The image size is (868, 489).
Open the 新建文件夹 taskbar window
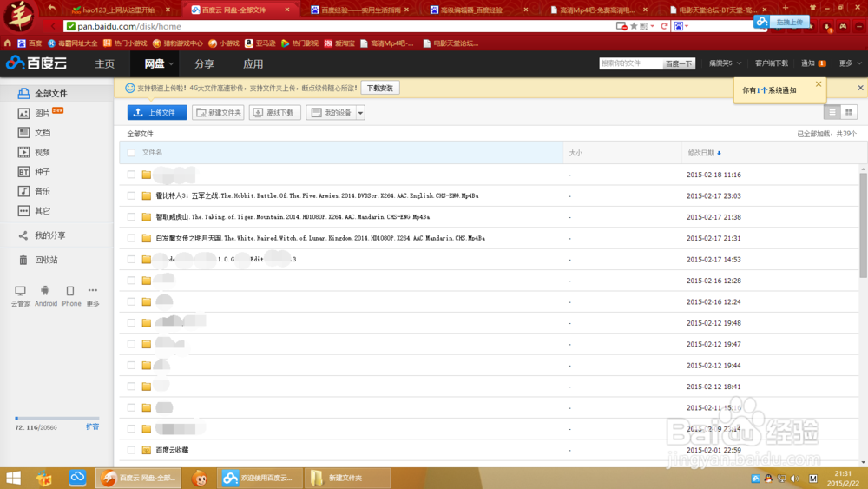pos(347,478)
